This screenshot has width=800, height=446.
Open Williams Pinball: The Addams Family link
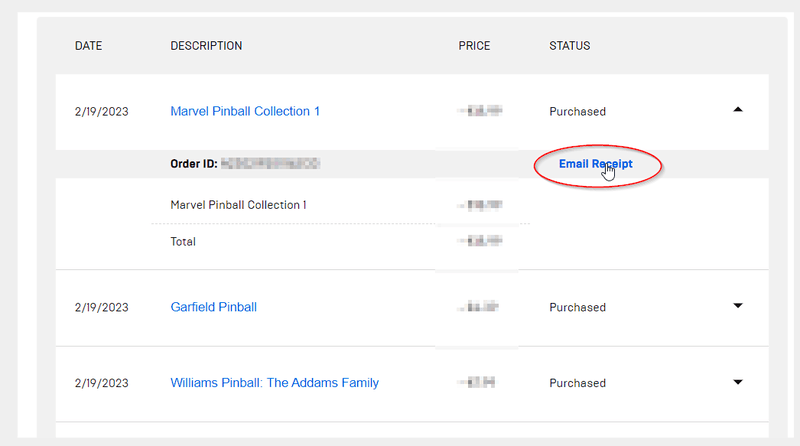click(x=274, y=383)
